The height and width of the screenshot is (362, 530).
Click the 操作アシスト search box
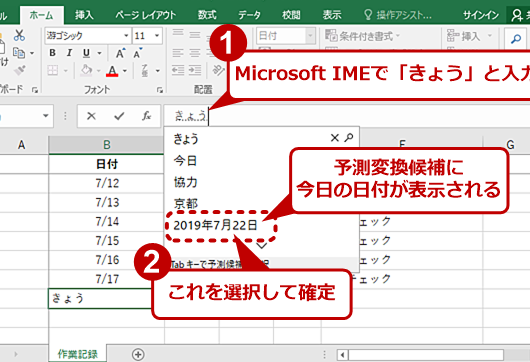click(398, 15)
